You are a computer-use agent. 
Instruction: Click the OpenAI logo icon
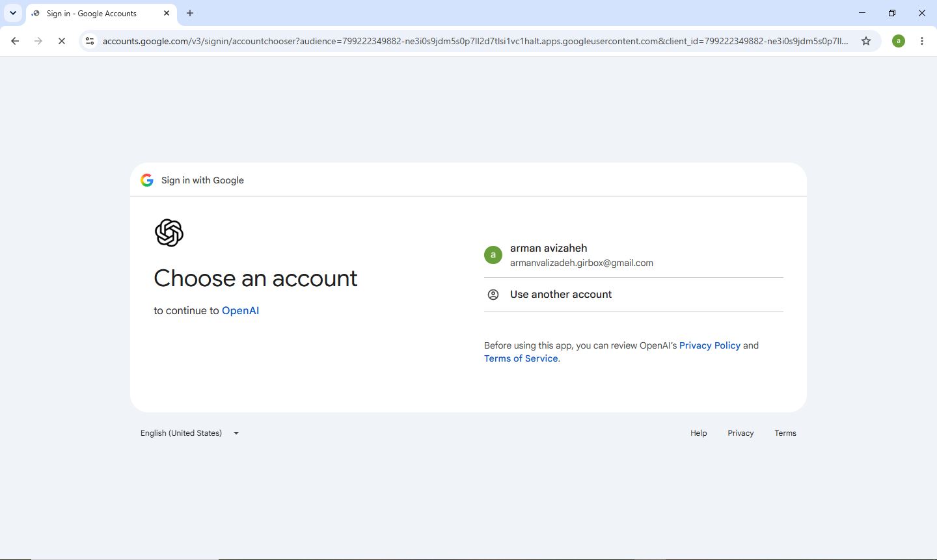[x=169, y=233]
